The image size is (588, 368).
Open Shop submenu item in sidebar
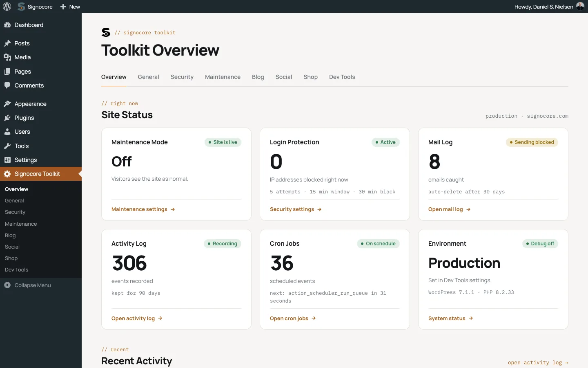pyautogui.click(x=11, y=258)
